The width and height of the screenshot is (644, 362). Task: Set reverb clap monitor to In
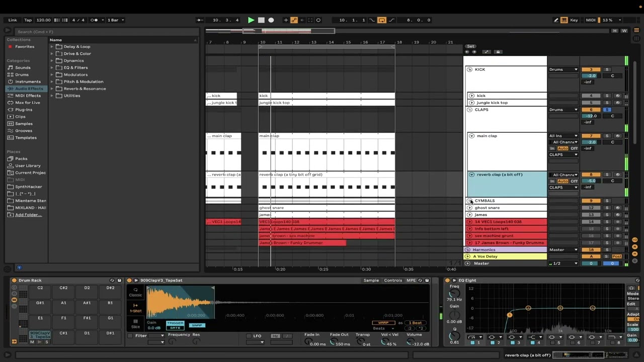(x=552, y=181)
